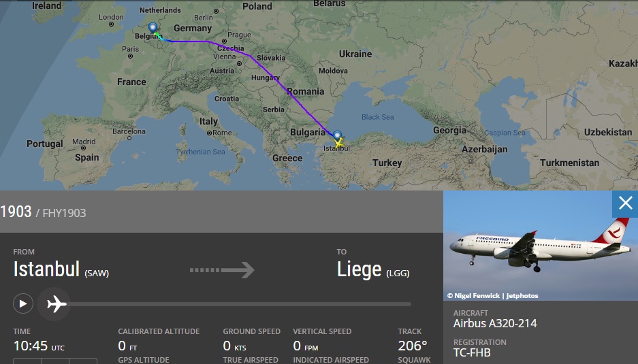Click the TC-FHB registration

[472, 352]
